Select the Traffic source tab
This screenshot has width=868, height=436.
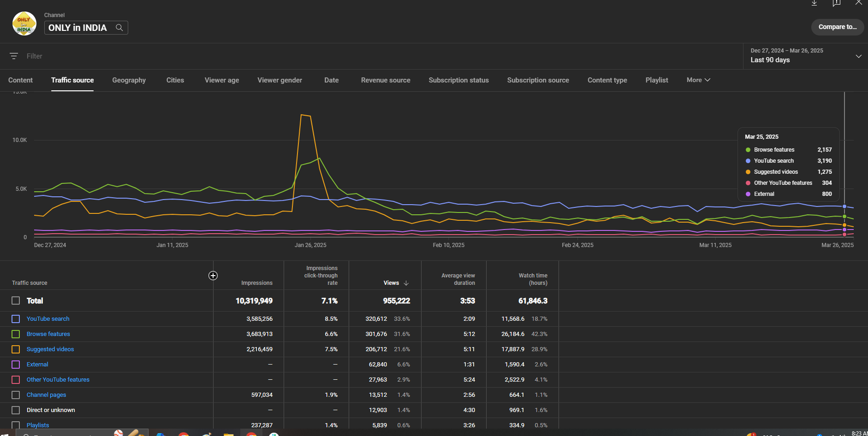(x=72, y=80)
